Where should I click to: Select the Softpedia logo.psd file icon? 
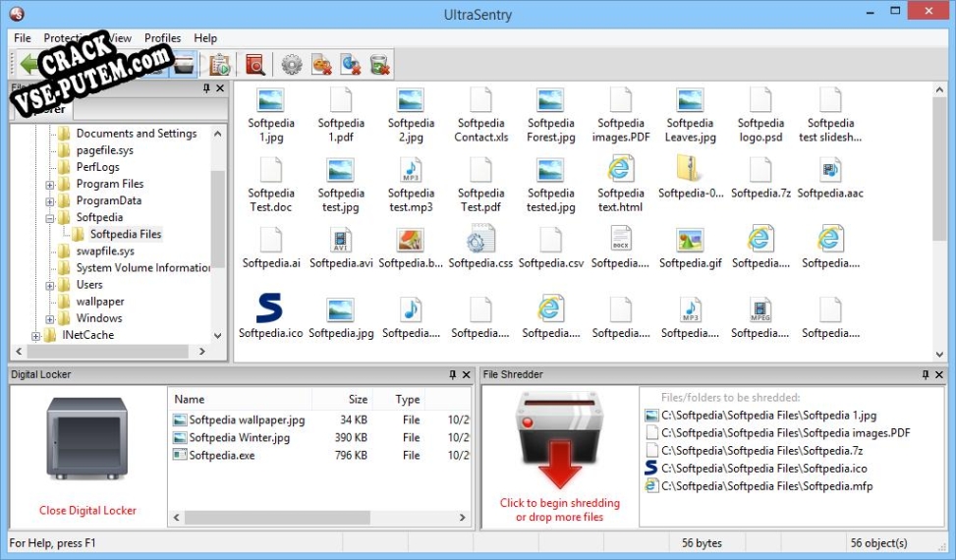(x=760, y=100)
